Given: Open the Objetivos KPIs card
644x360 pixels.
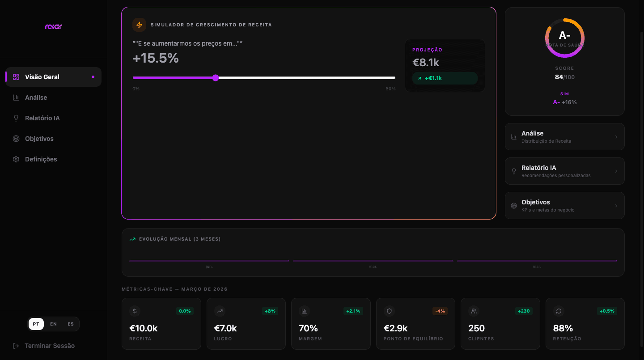Looking at the screenshot, I should coord(564,205).
